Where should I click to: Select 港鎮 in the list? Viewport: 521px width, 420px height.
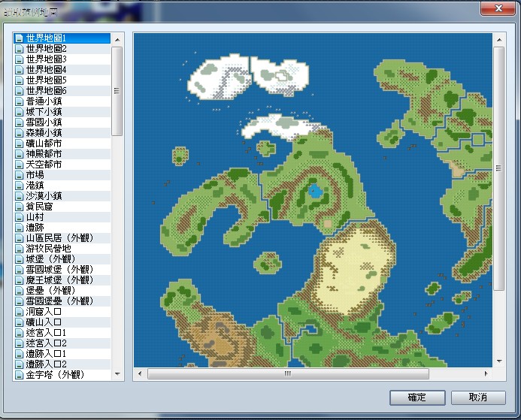62,186
